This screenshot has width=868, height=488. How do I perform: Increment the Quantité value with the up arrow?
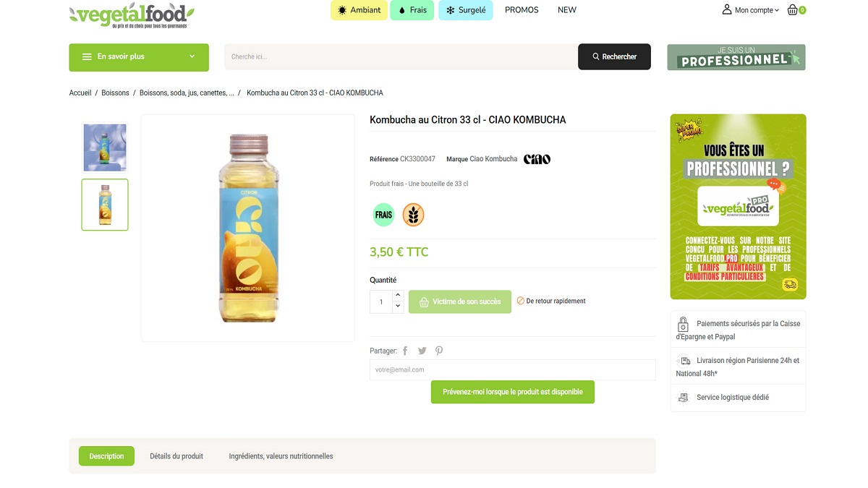coord(397,296)
